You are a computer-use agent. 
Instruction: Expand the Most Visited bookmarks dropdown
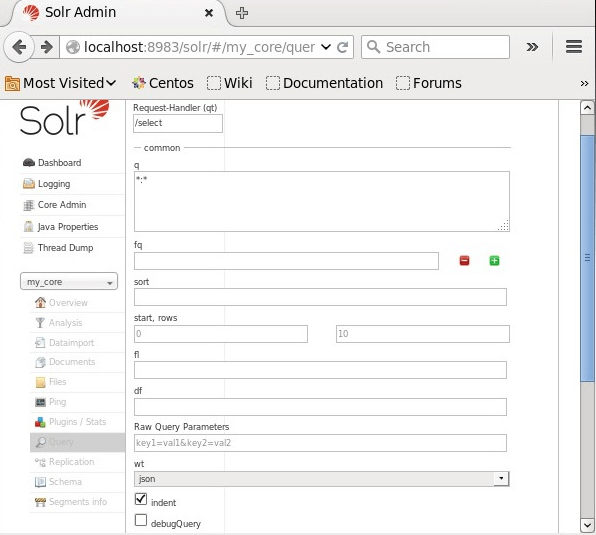(61, 83)
